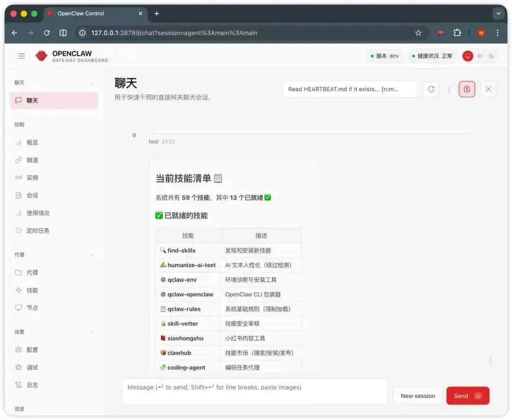Open 代理 agents item in sidebar
Viewport: 512px width, 420px height.
[54, 273]
